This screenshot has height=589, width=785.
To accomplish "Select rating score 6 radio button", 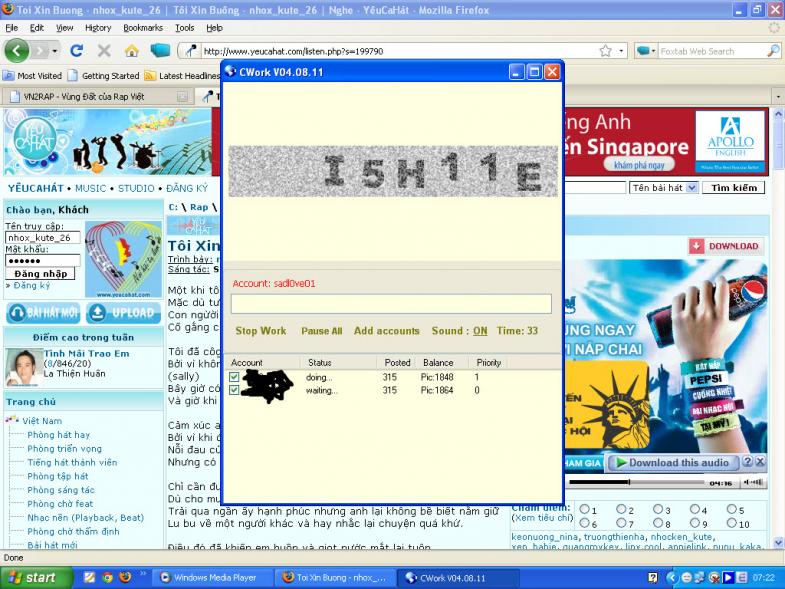I will click(x=584, y=523).
